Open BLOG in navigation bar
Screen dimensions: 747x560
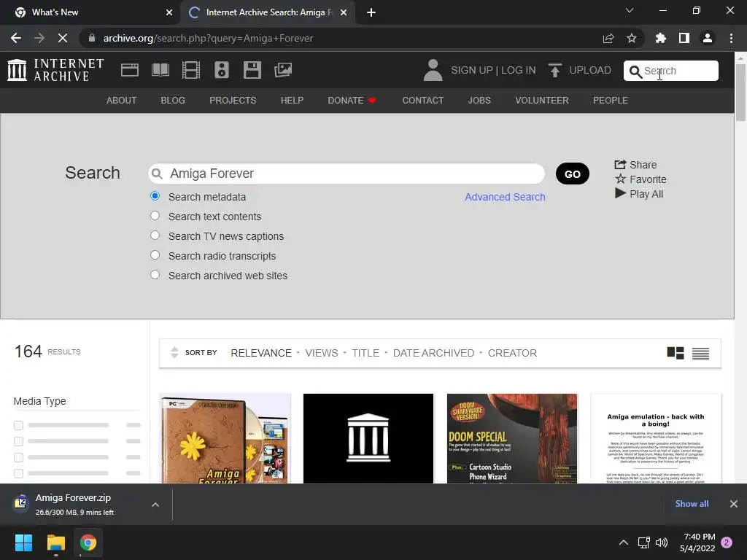pyautogui.click(x=173, y=101)
